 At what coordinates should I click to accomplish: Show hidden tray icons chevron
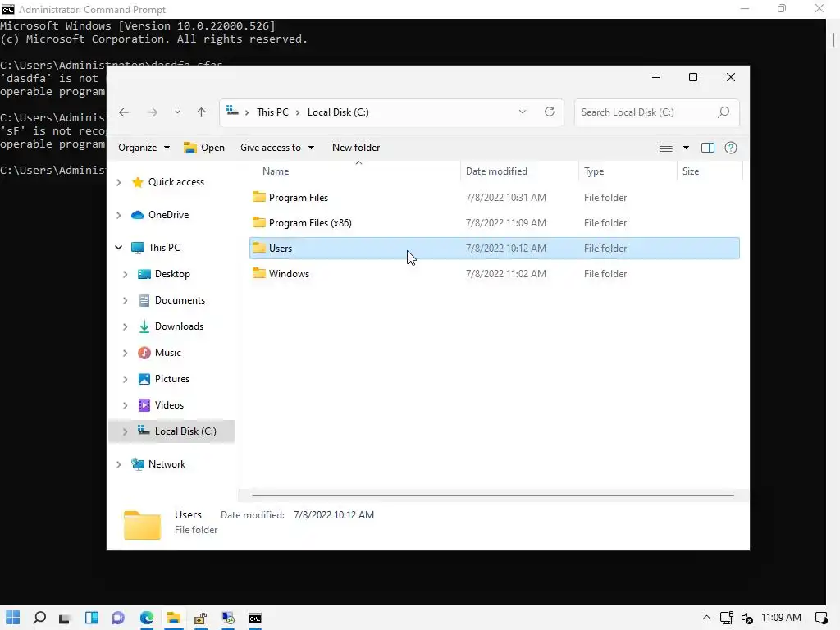(706, 618)
